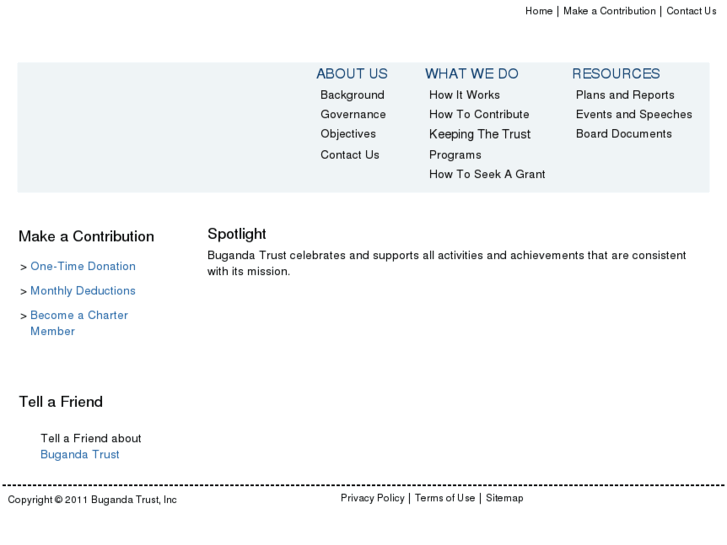The width and height of the screenshot is (727, 545).
Task: Open How To Contribute page
Action: pyautogui.click(x=479, y=115)
